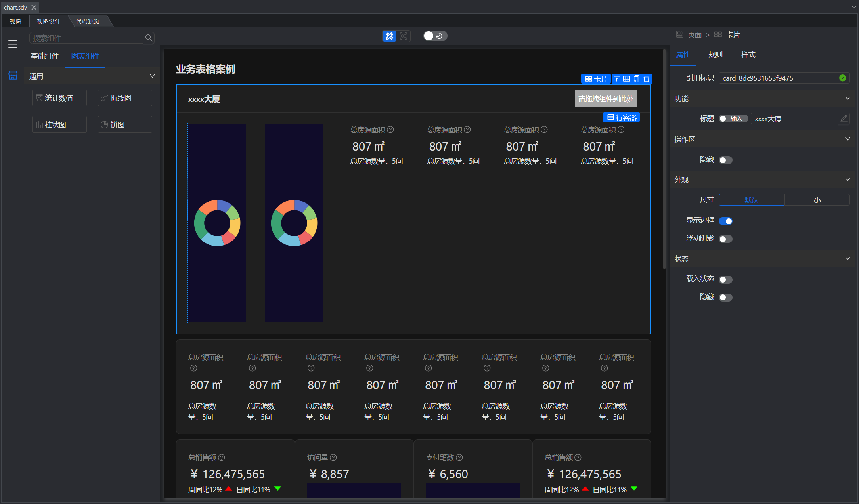Collapse the 操作区 section

tap(848, 139)
